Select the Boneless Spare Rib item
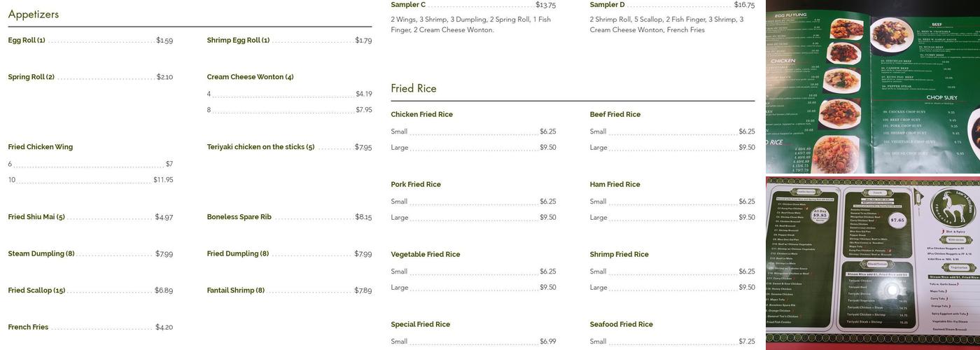 pyautogui.click(x=239, y=217)
